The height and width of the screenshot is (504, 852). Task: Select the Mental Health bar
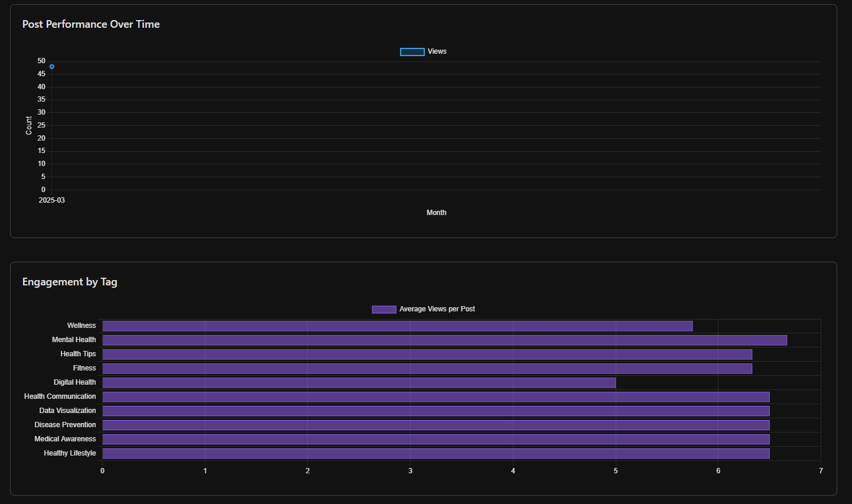[x=444, y=340]
